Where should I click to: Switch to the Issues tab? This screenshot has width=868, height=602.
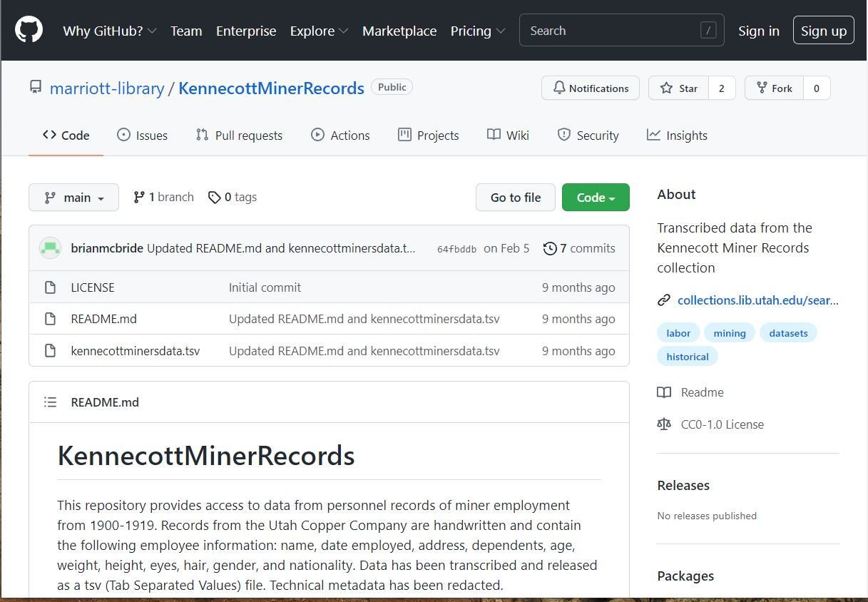pyautogui.click(x=142, y=136)
